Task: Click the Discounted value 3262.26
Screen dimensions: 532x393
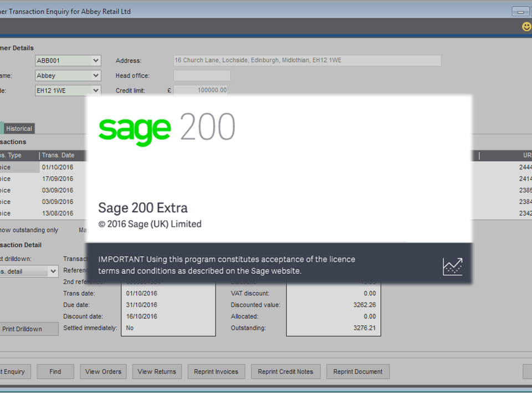Action: tap(365, 305)
